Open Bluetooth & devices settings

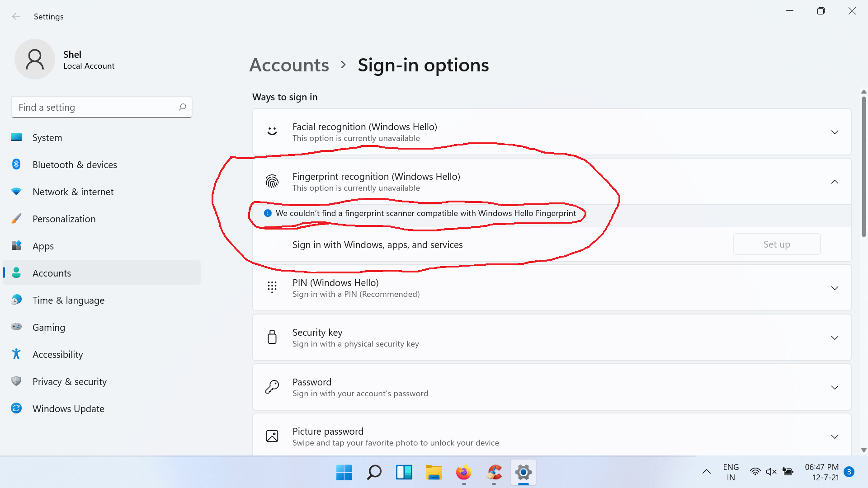tap(75, 165)
